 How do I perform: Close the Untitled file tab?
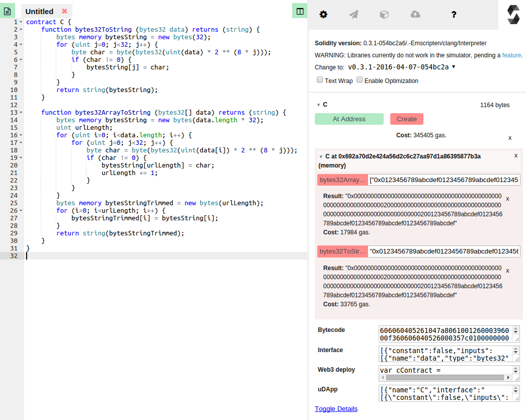64,11
